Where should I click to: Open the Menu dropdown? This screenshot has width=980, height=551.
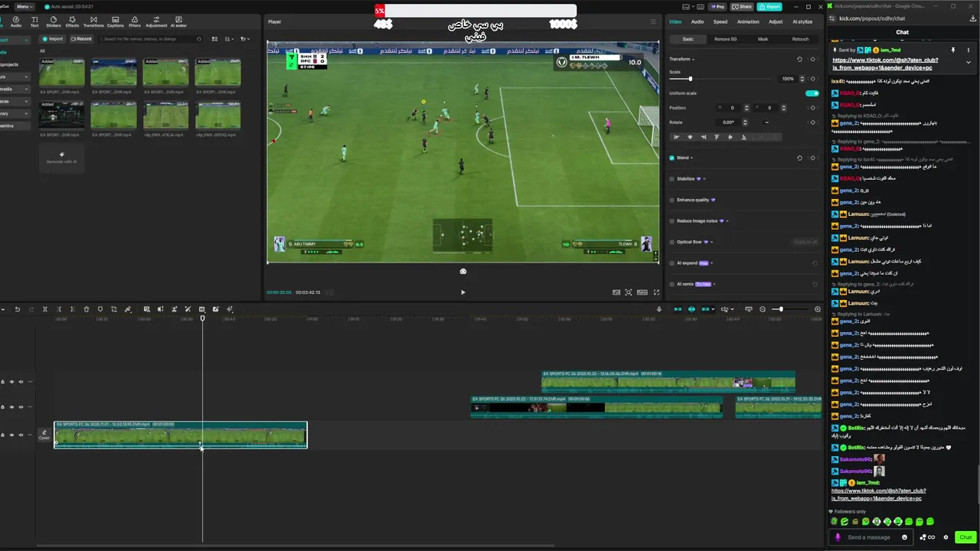[x=24, y=6]
